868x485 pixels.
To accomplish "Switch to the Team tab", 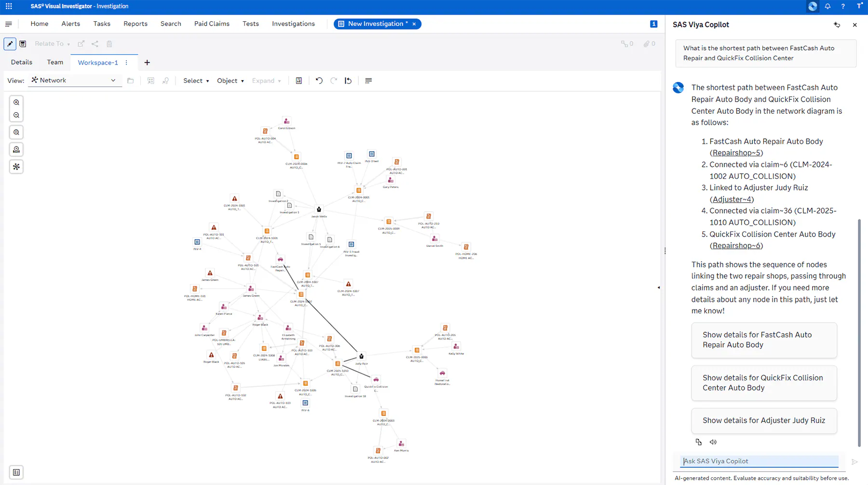I will (x=55, y=62).
